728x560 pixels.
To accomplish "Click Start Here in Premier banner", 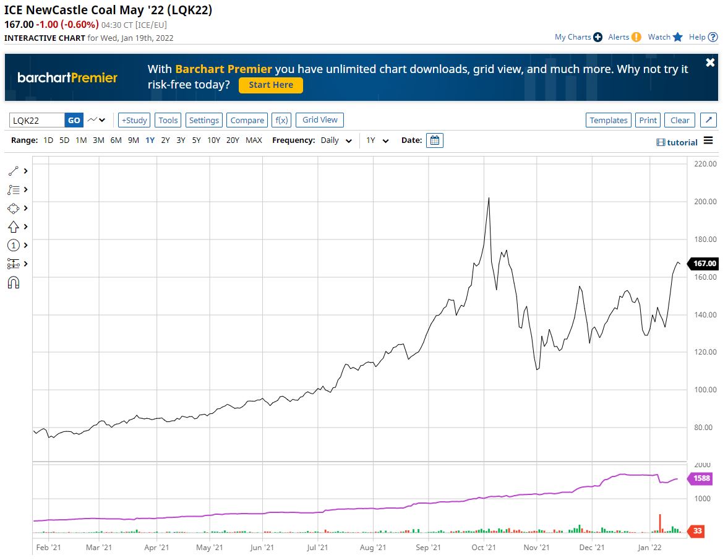I will click(x=271, y=85).
